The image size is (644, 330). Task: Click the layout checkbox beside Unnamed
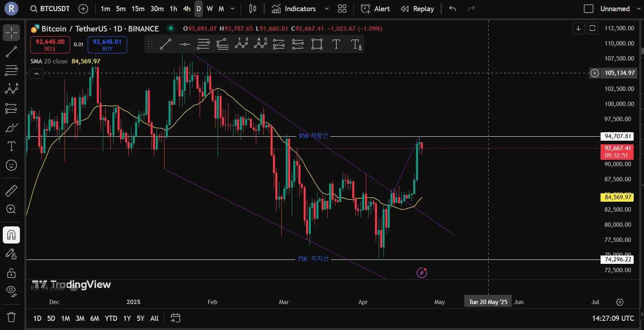point(589,9)
